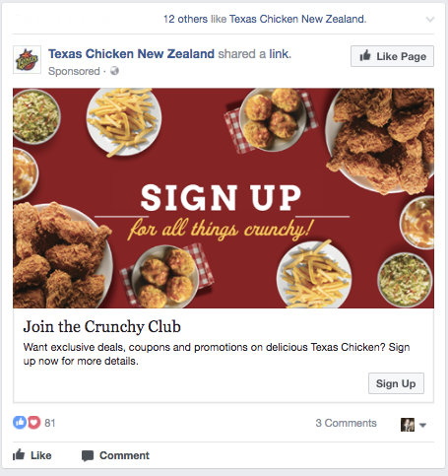This screenshot has height=476, width=448.
Task: Click the Texas Chicken logo avatar
Action: click(27, 59)
